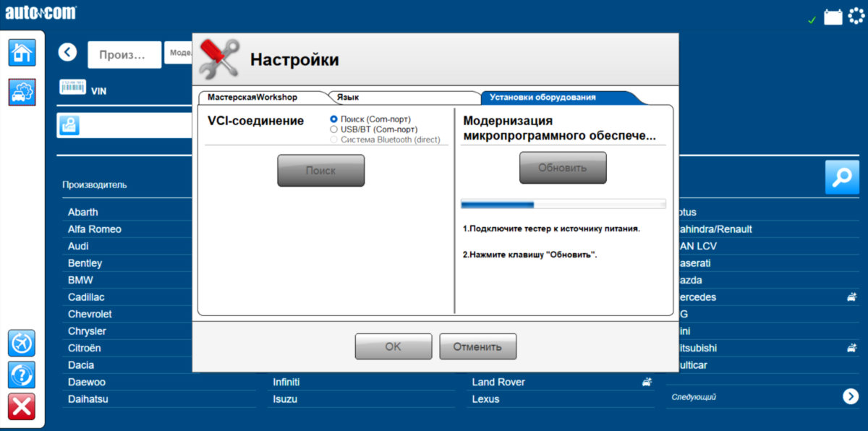868x431 pixels.
Task: Click the settings gear at top right
Action: tap(858, 14)
